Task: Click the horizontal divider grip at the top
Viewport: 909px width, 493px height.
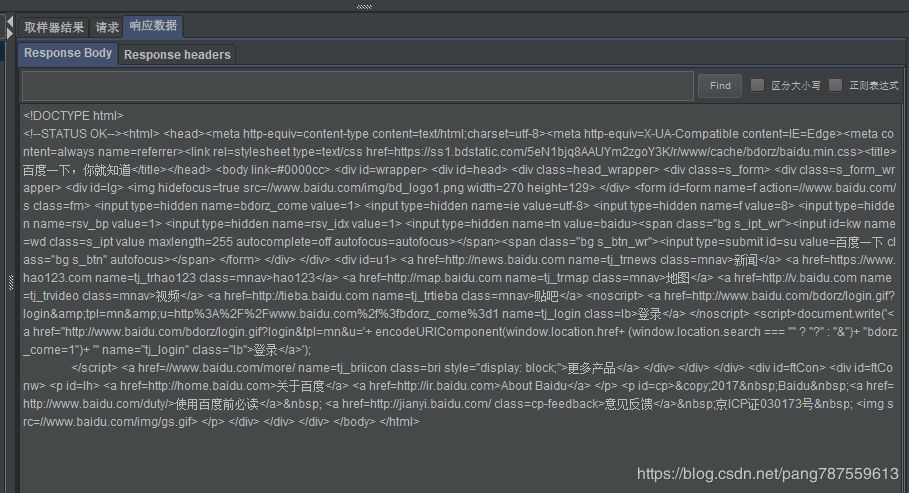Action: click(364, 6)
